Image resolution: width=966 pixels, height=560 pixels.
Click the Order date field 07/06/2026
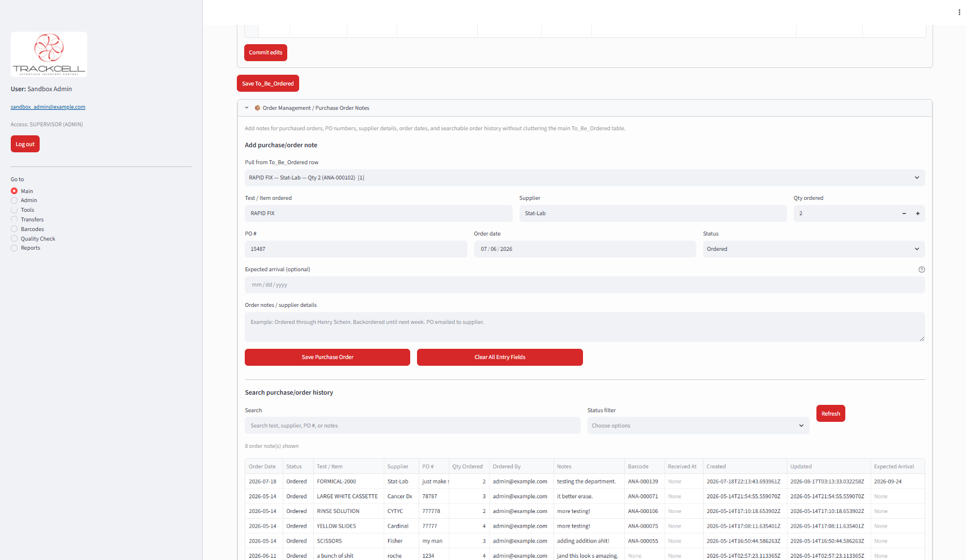tap(585, 249)
